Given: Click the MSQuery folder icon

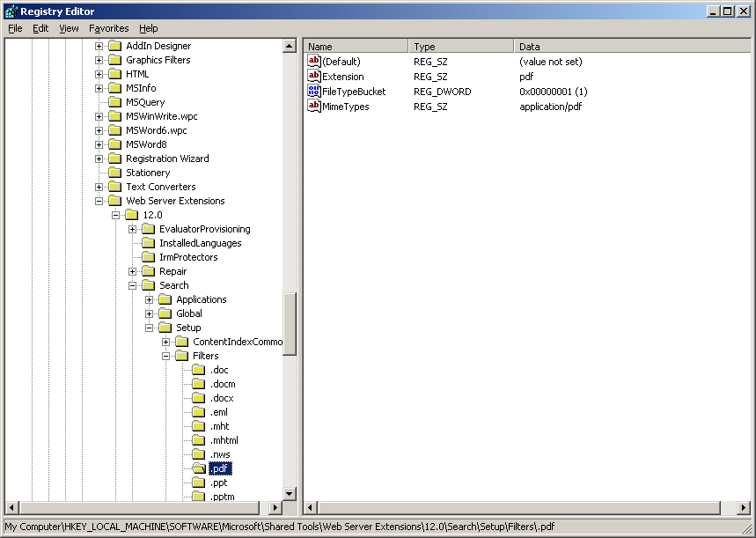Looking at the screenshot, I should [x=114, y=102].
